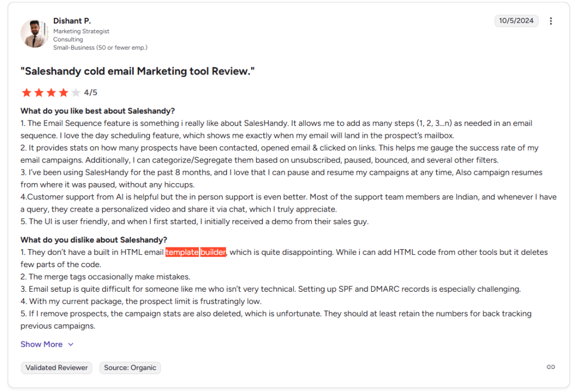Screen dimensions: 574x392
Task: Click the Small-Business company size label
Action: [x=100, y=48]
